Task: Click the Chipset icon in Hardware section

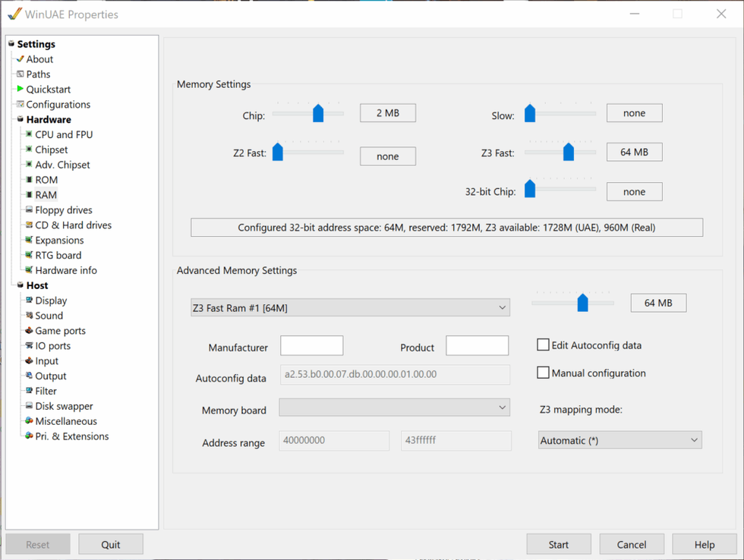Action: (x=29, y=149)
